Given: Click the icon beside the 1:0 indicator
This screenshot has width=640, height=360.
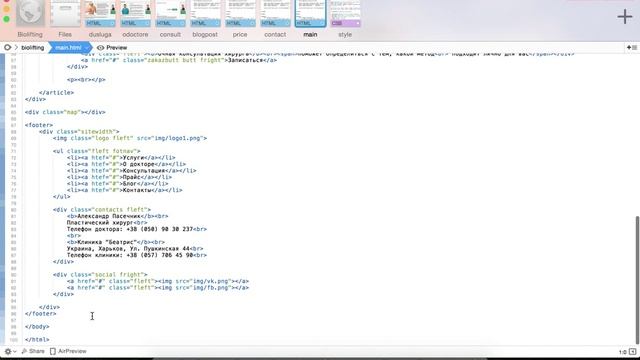Looking at the screenshot, I should 632,351.
